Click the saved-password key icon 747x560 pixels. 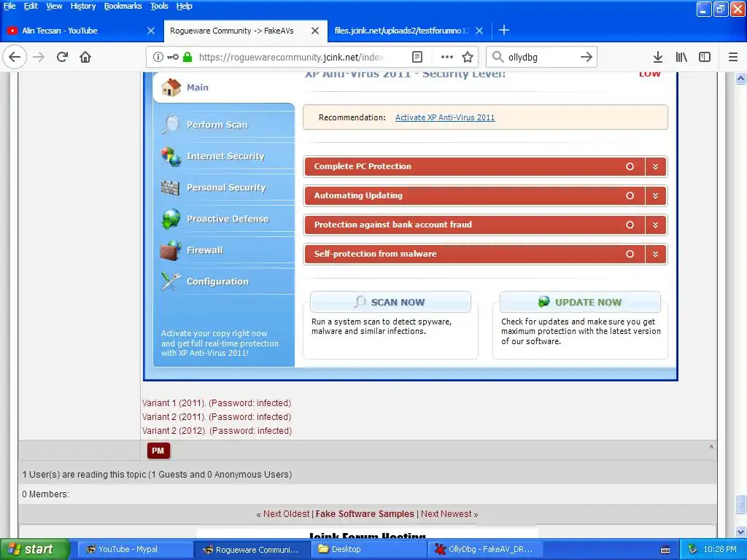coord(172,57)
